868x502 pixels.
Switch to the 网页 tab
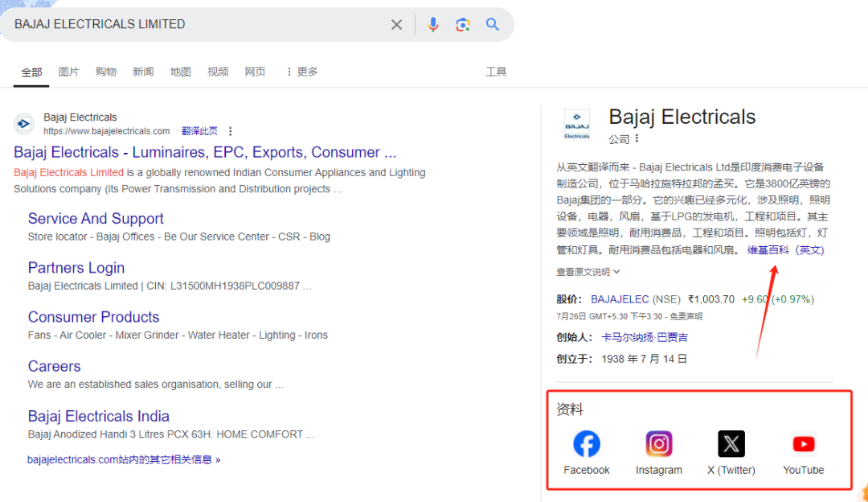[256, 72]
